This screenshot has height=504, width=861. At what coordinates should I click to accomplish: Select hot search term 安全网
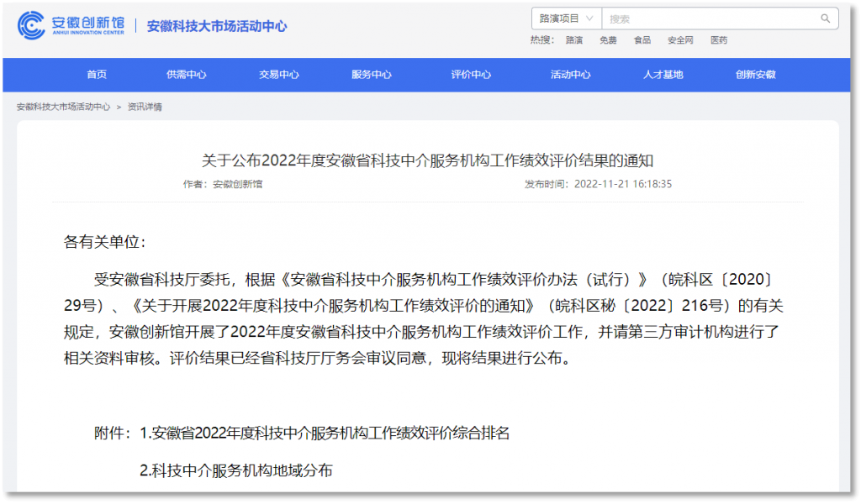tap(680, 39)
